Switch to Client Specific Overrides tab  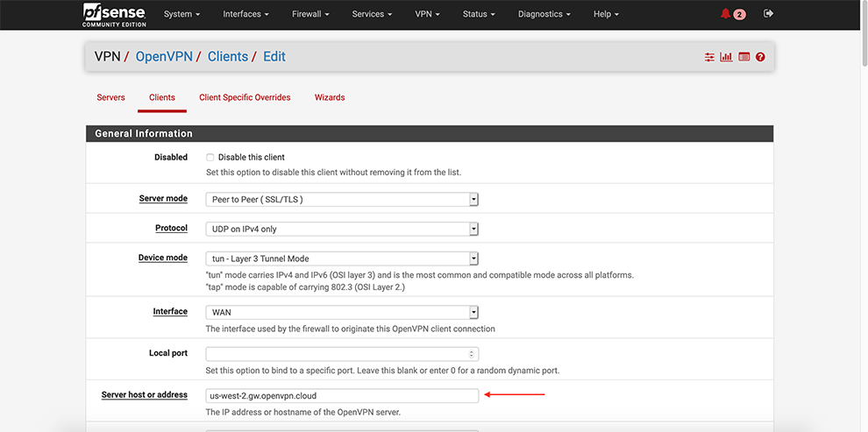(245, 97)
